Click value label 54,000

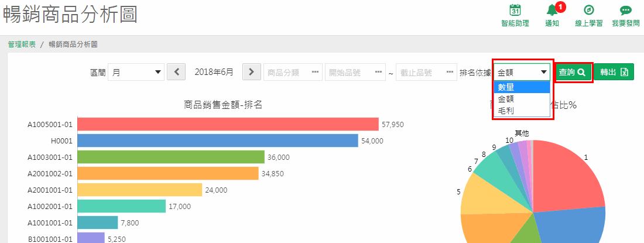click(x=372, y=141)
